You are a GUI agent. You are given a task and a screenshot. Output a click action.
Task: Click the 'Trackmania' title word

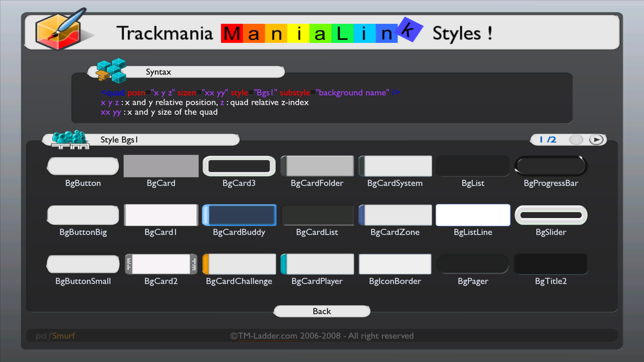tap(165, 33)
